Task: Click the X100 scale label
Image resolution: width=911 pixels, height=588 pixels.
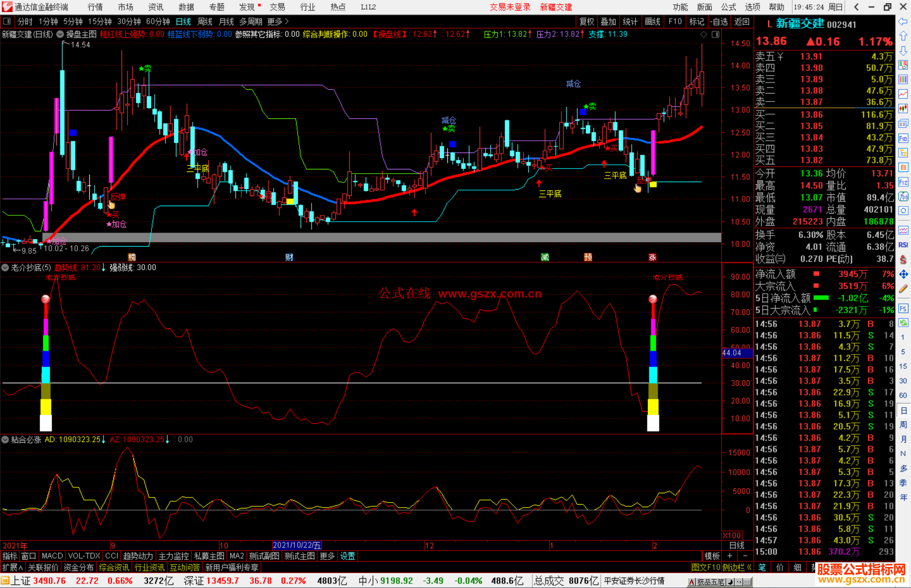Action: click(732, 535)
